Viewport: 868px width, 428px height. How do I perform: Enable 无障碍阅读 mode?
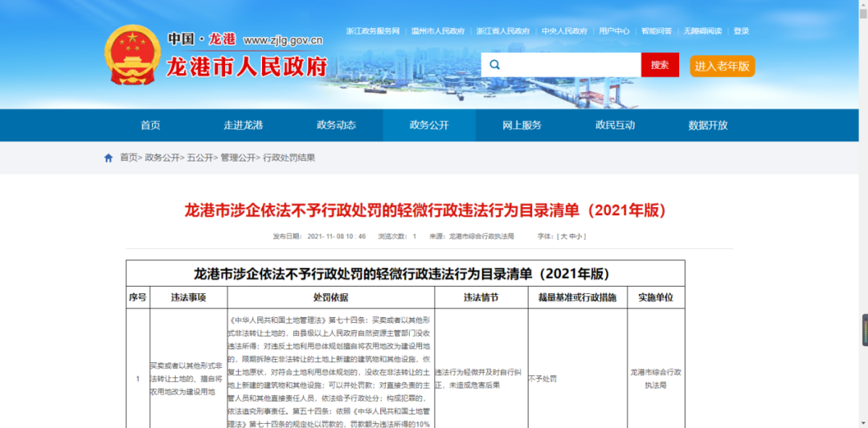702,31
